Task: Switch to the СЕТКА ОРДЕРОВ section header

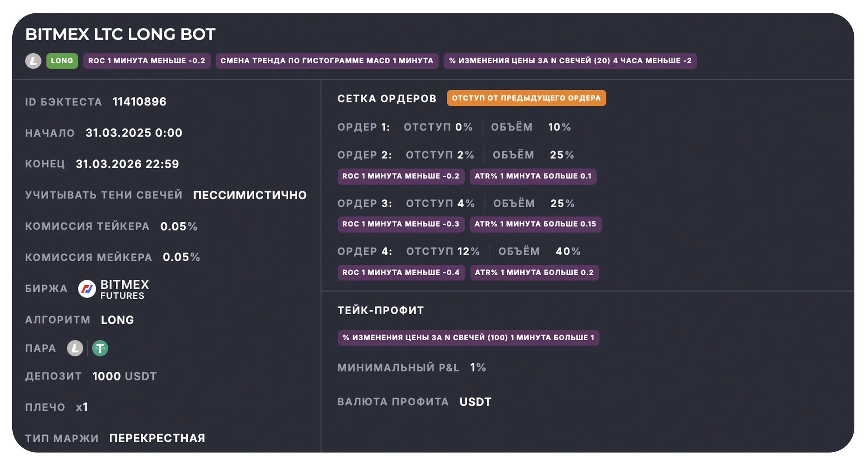Action: pyautogui.click(x=387, y=98)
